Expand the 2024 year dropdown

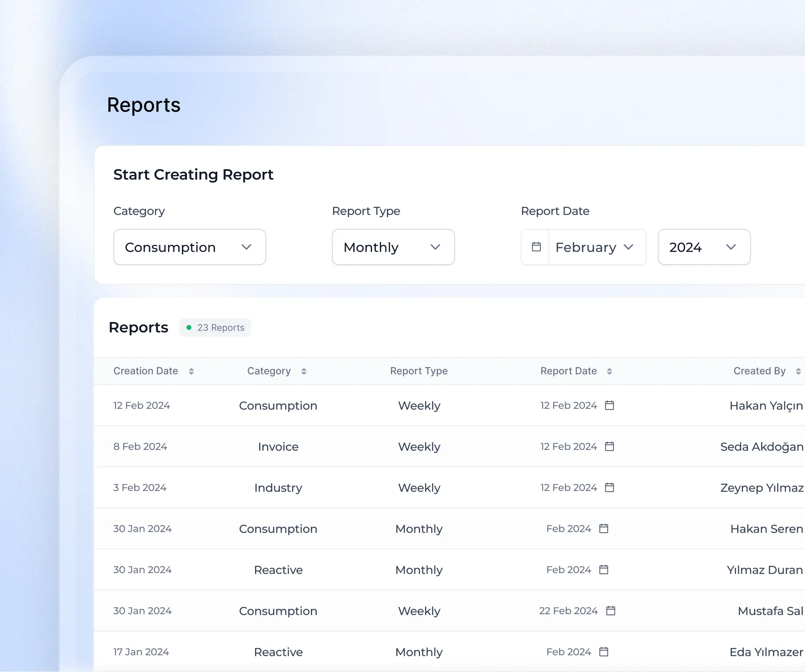pos(704,247)
